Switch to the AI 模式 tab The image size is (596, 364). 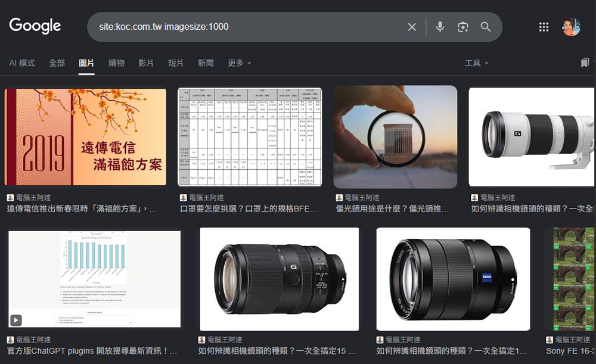click(x=22, y=63)
